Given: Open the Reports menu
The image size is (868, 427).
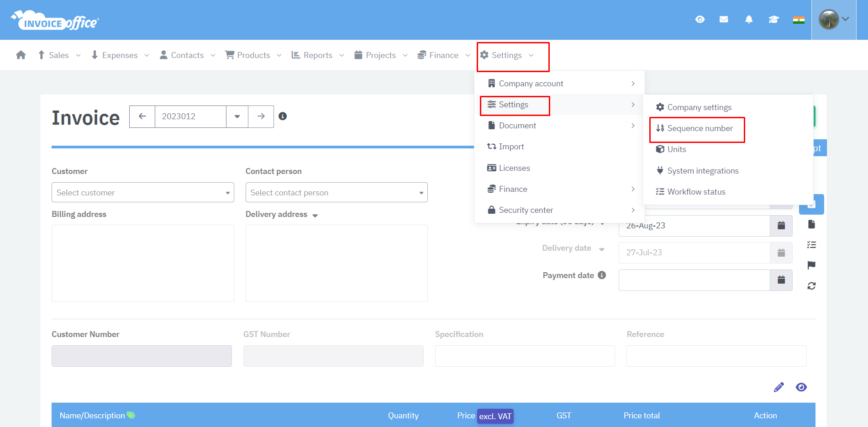Looking at the screenshot, I should pyautogui.click(x=317, y=55).
